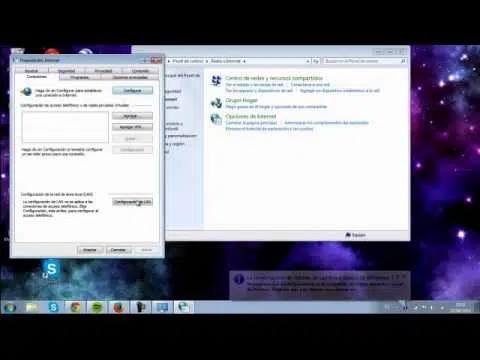The width and height of the screenshot is (480, 360).
Task: Open Windows Explorer folder taskbar icon
Action: (31, 307)
